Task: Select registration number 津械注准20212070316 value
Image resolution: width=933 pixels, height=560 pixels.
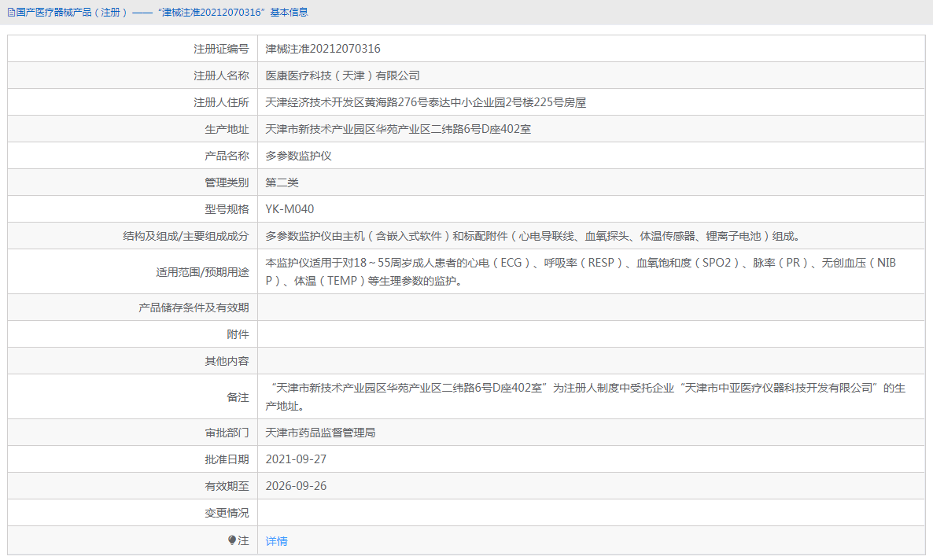Action: pos(323,49)
